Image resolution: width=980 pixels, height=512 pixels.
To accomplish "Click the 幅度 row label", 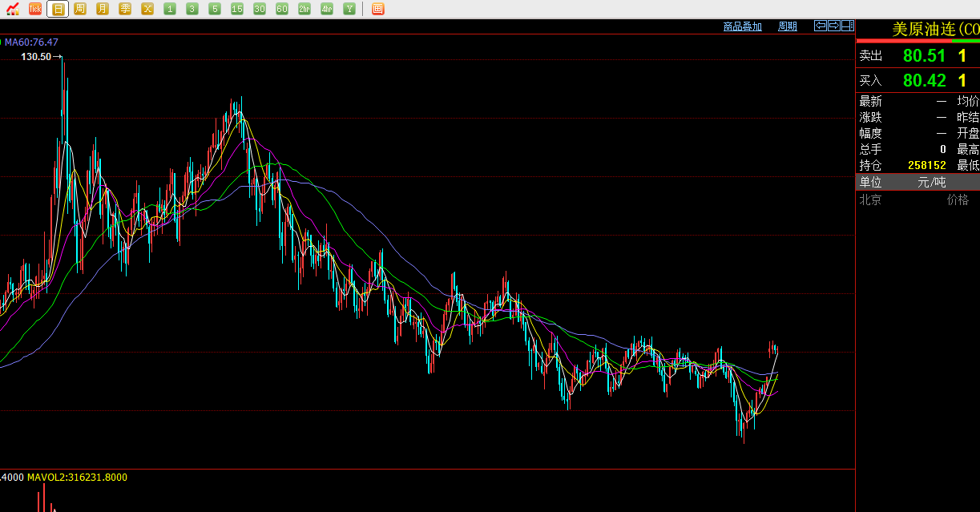I will (871, 133).
